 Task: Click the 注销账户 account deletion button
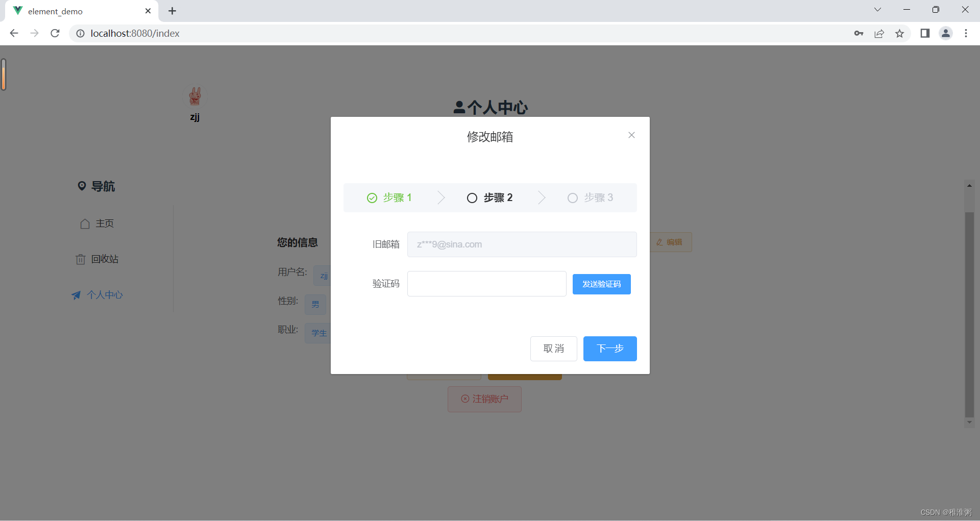484,399
